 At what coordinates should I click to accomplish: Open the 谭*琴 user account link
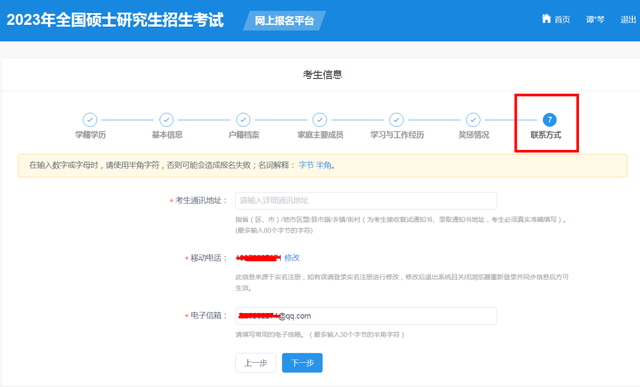(595, 19)
